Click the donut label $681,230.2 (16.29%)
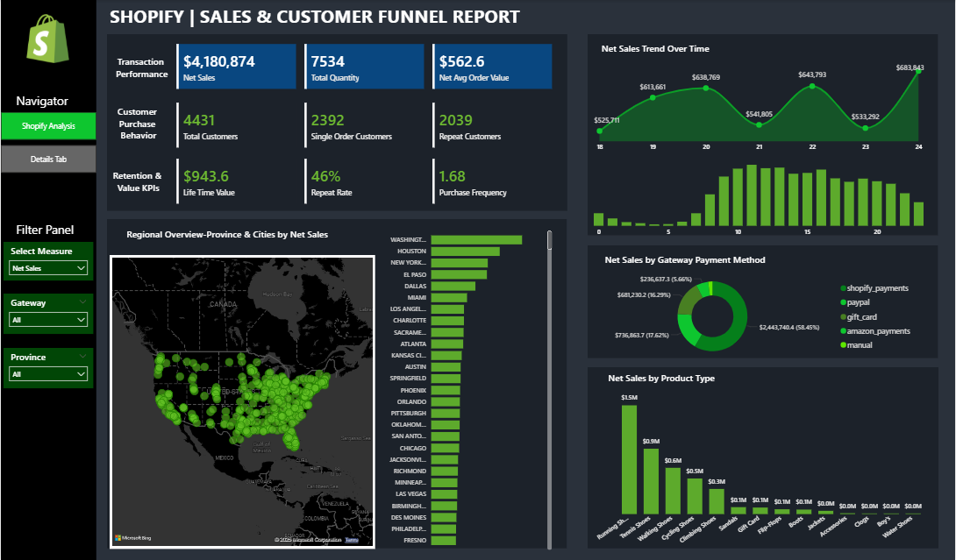The height and width of the screenshot is (560, 956). (x=644, y=295)
